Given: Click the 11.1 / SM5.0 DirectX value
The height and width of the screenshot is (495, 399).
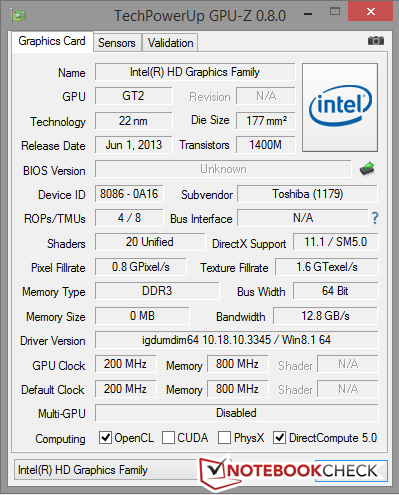Looking at the screenshot, I should (336, 242).
